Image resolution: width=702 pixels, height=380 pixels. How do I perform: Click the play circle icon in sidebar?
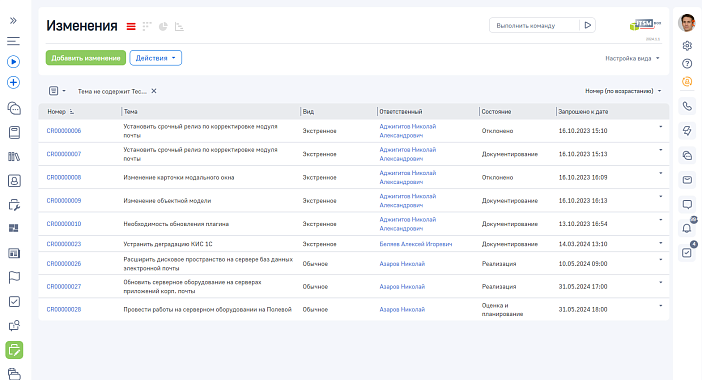(x=13, y=62)
